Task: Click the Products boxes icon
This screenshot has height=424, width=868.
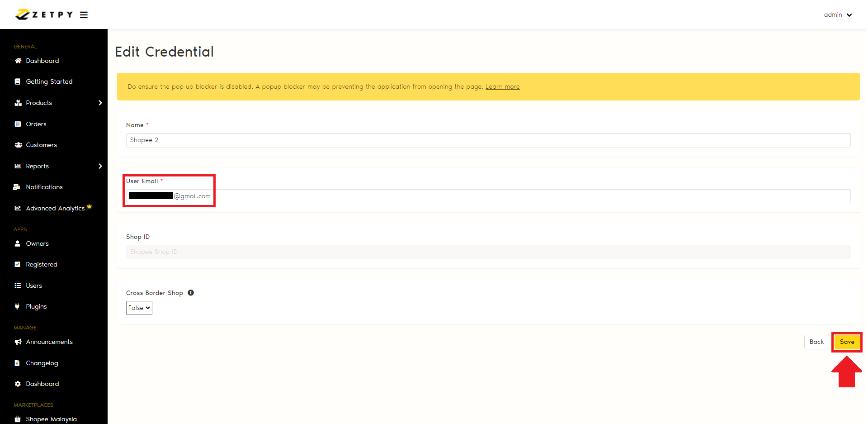Action: pyautogui.click(x=18, y=103)
